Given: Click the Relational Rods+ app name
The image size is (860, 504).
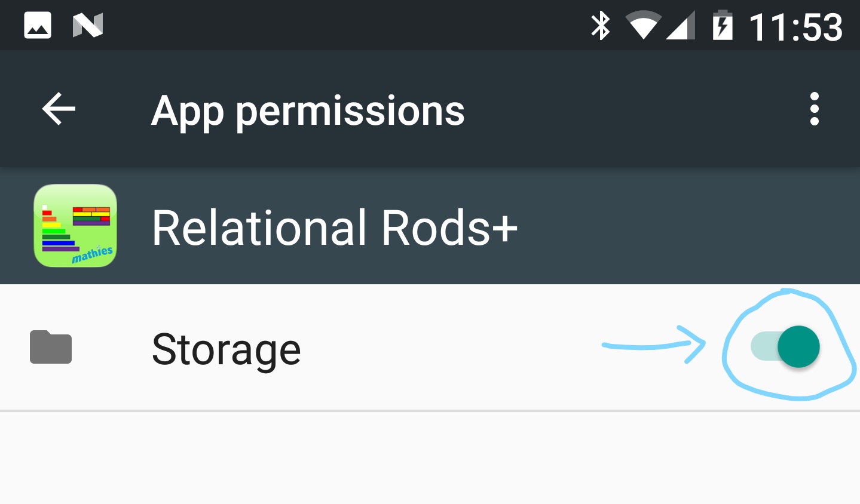Looking at the screenshot, I should 335,228.
